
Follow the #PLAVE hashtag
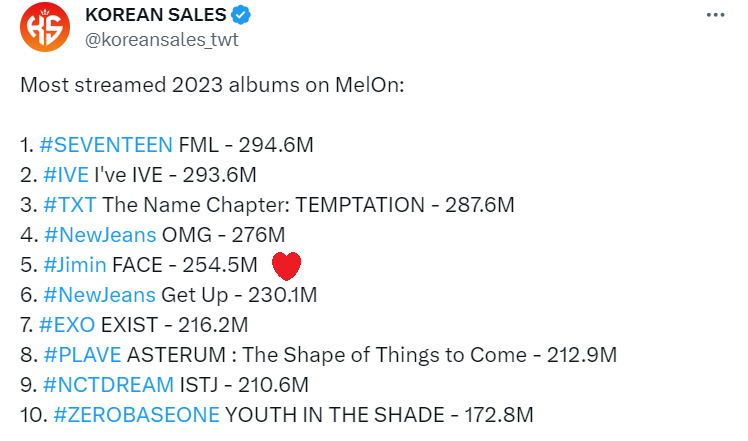[x=82, y=355]
